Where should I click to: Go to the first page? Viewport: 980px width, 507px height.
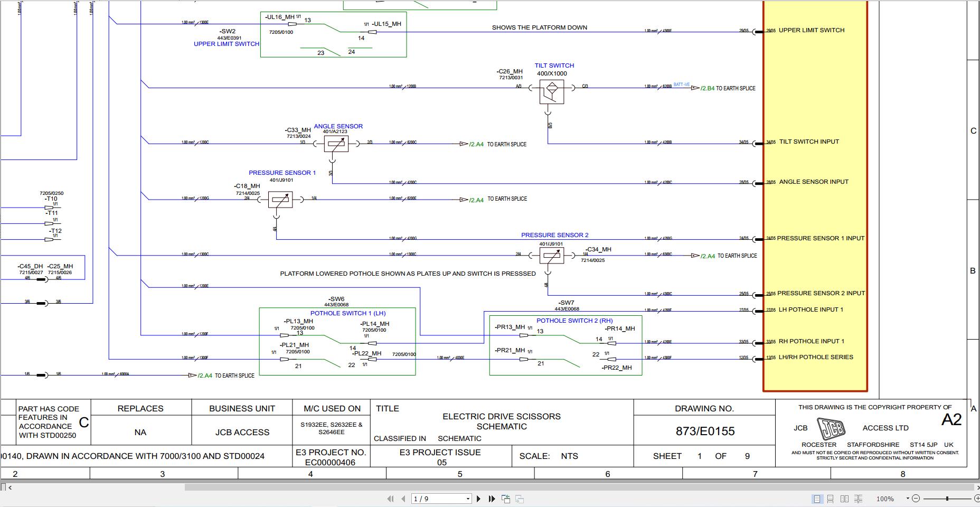(391, 499)
